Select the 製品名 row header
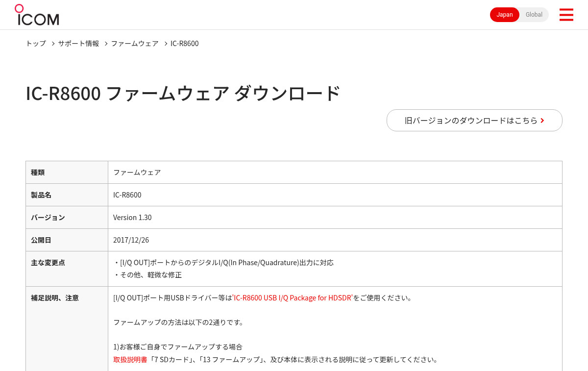588x371 pixels. point(67,195)
